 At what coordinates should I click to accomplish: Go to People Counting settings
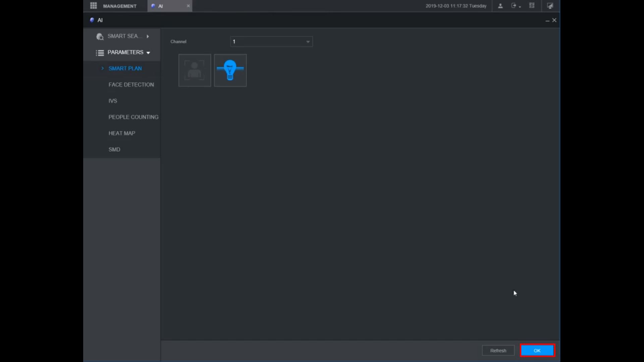(133, 117)
